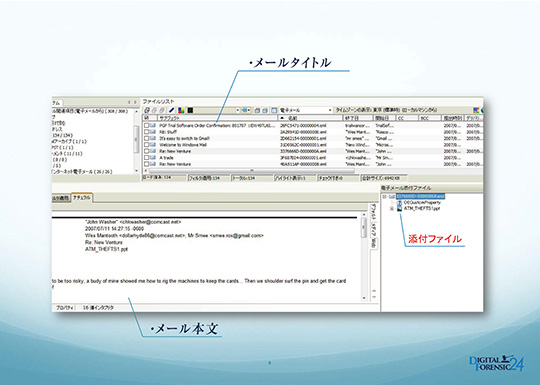Select the 16進インタプリタ bottom tab
Image resolution: width=540 pixels, height=385 pixels.
98,308
